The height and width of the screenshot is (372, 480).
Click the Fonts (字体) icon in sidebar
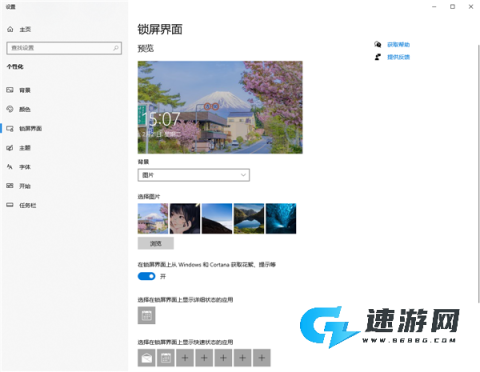[x=10, y=167]
